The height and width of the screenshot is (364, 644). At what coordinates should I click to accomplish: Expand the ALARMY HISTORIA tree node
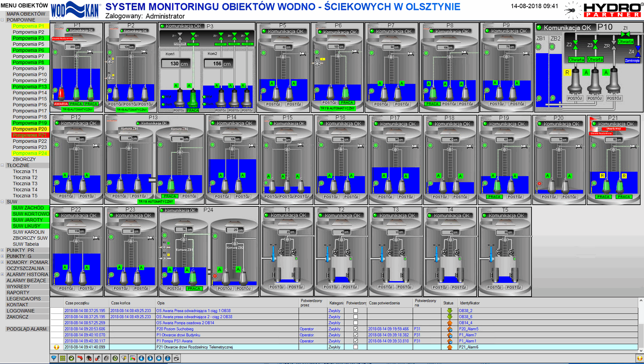click(x=2, y=274)
